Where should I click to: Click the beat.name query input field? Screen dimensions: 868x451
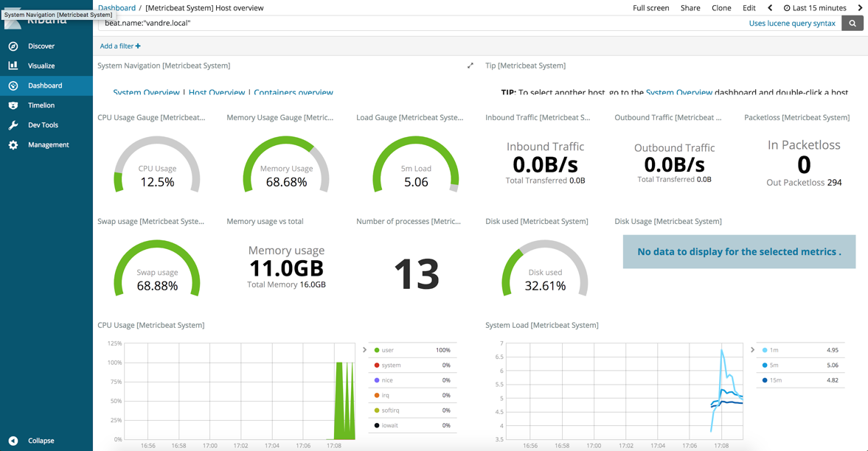[x=420, y=24]
